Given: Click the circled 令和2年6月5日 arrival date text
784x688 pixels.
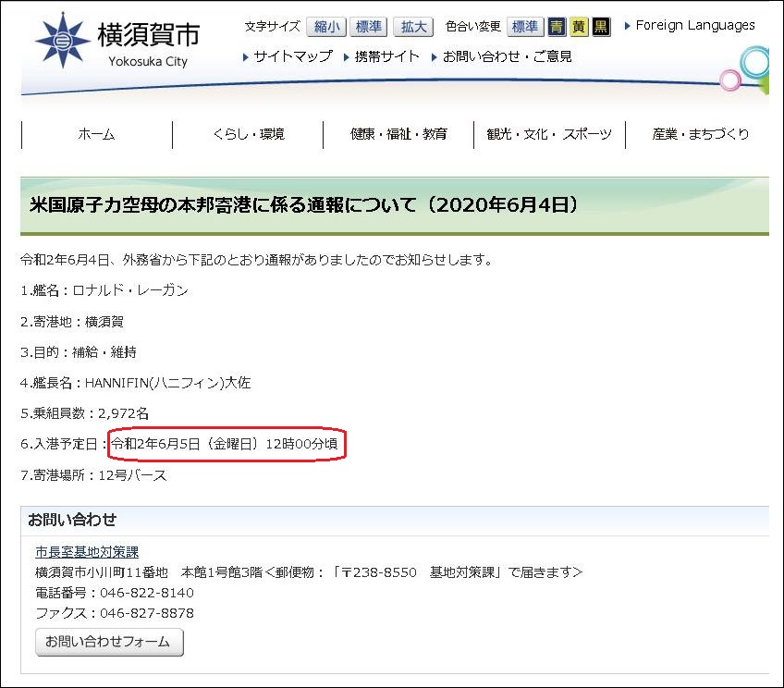Looking at the screenshot, I should click(x=225, y=445).
